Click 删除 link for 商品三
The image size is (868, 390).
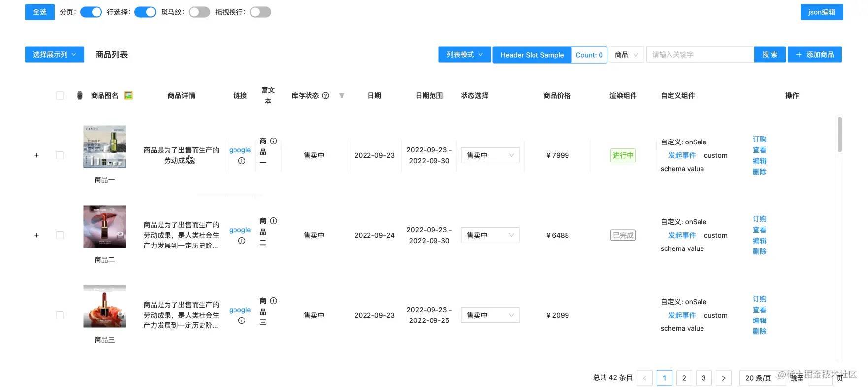759,331
